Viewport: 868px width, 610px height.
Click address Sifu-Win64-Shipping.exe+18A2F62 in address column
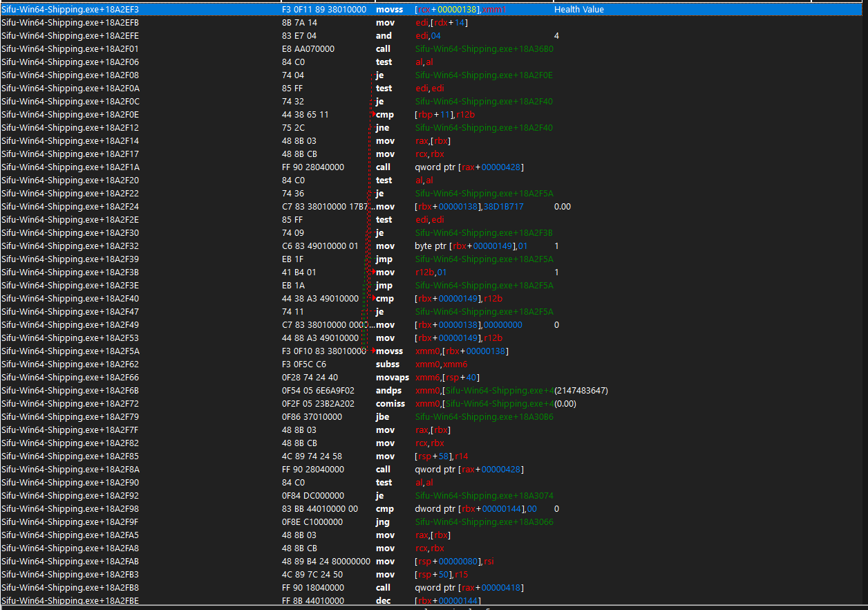[x=69, y=364]
